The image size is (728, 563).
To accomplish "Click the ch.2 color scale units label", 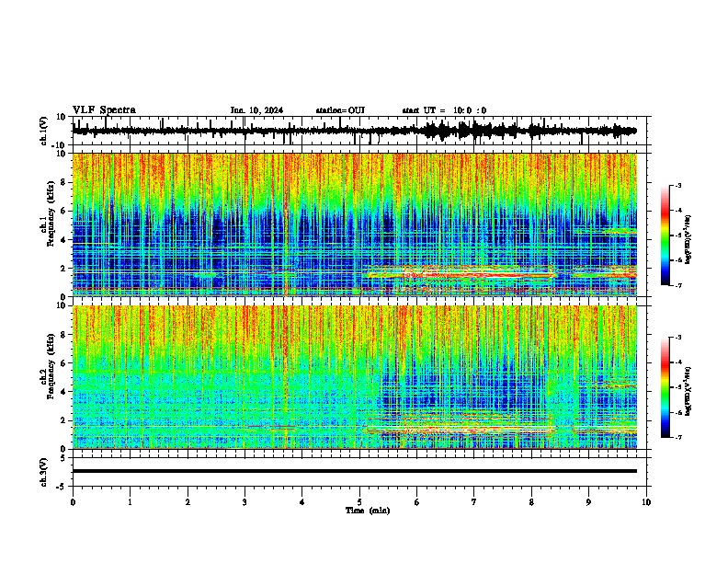I will coord(688,391).
